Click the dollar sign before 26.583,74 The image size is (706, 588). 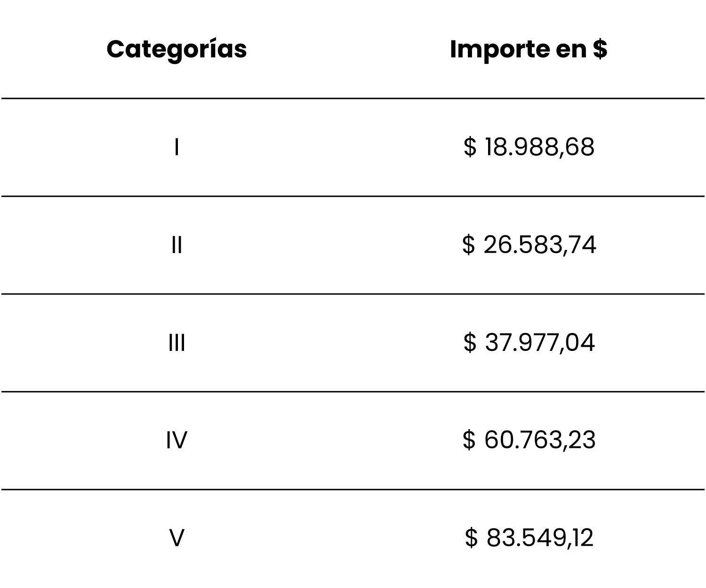(468, 245)
